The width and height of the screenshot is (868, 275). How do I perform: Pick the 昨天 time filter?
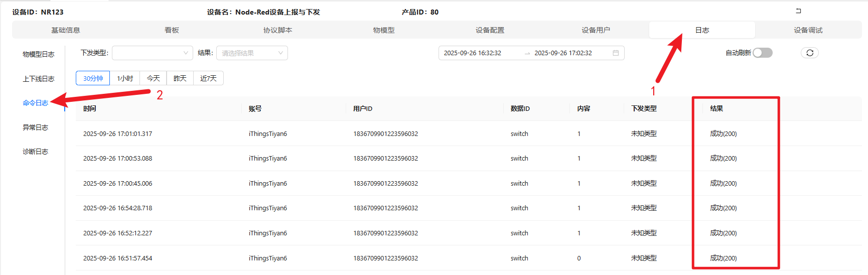pos(180,78)
